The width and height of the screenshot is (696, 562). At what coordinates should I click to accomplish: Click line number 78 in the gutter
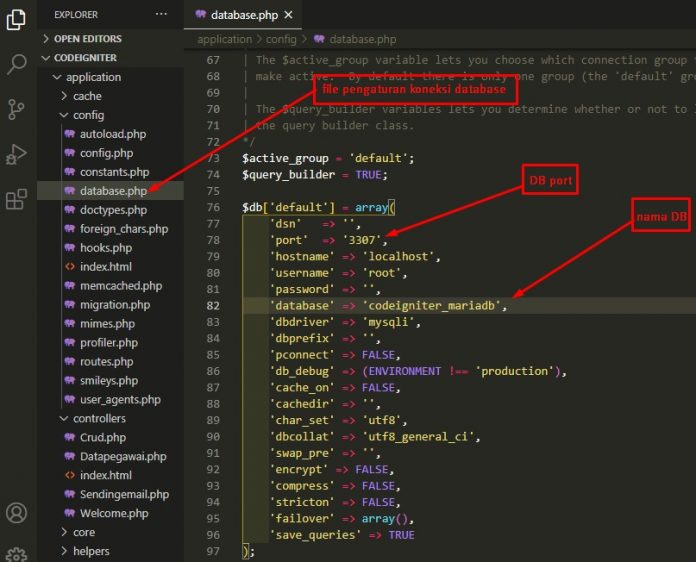213,240
